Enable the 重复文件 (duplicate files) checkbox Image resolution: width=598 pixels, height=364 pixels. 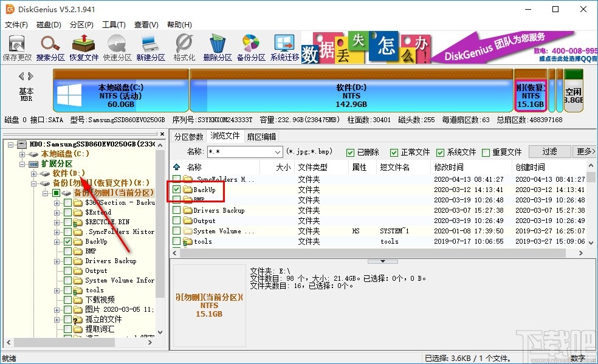486,153
